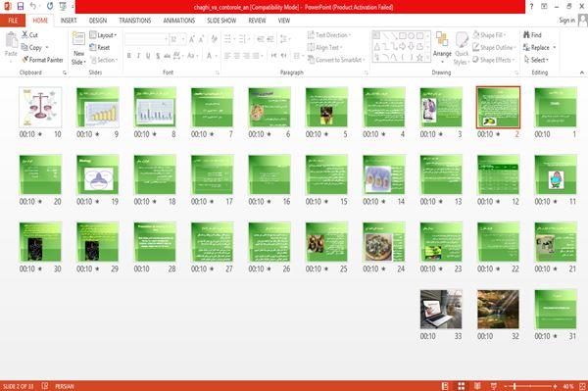Open the Layout dropdown

coord(103,35)
